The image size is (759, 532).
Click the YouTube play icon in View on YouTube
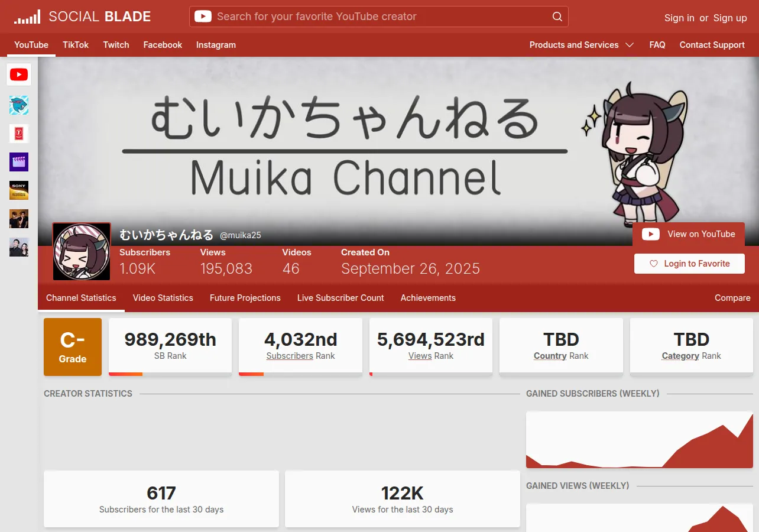click(651, 234)
